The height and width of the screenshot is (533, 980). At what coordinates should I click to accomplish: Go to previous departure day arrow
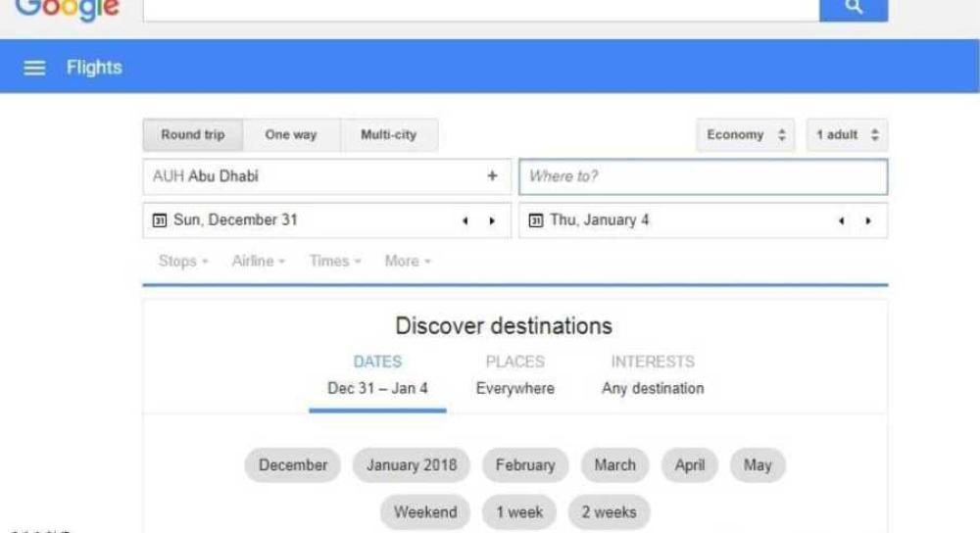[x=465, y=221]
